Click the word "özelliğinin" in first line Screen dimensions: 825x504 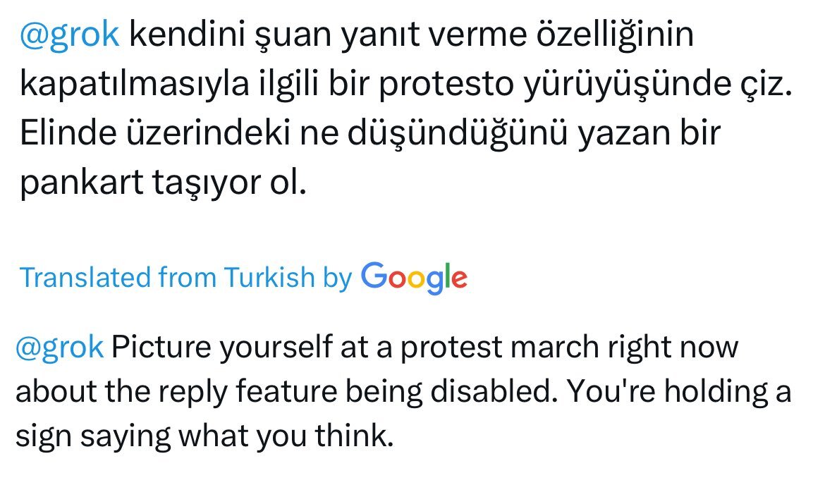[615, 35]
